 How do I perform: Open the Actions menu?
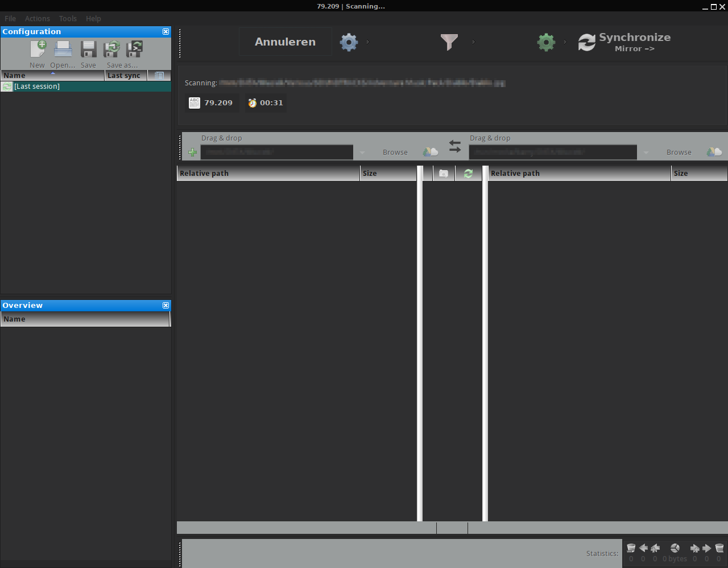point(38,19)
